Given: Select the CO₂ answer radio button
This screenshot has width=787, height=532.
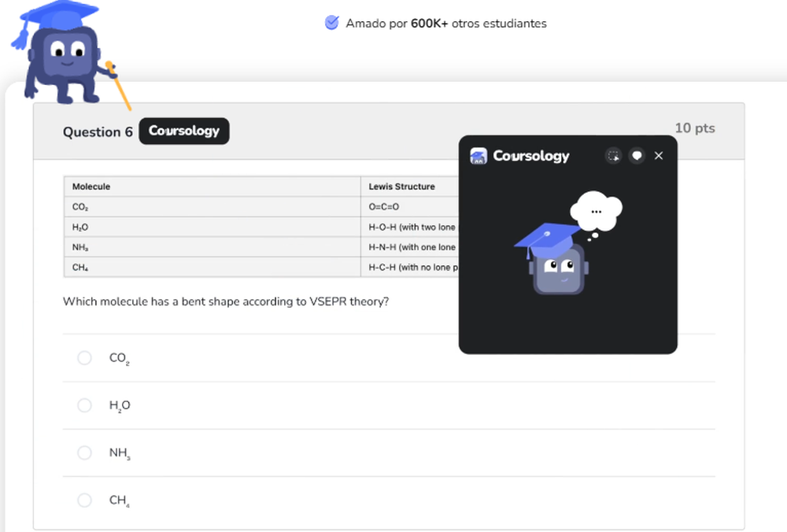Looking at the screenshot, I should point(84,358).
